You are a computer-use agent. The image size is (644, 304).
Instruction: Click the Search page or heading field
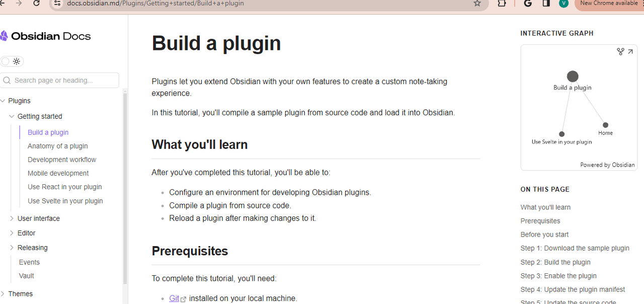point(60,80)
